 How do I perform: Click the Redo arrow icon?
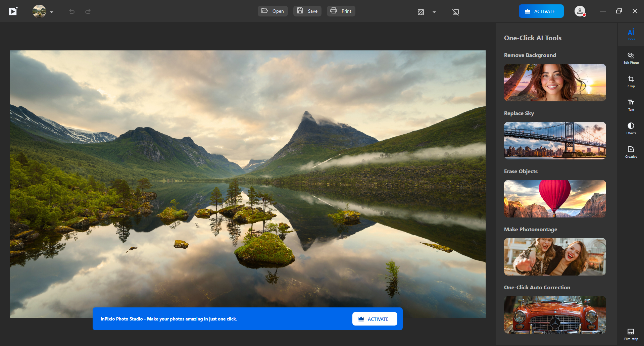pos(88,11)
